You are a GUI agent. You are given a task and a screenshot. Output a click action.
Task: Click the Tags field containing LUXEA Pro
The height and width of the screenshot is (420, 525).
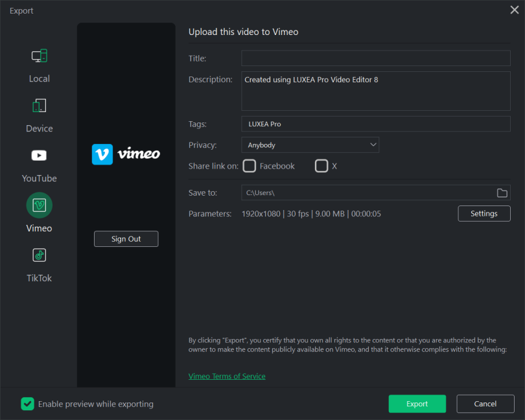click(x=376, y=124)
